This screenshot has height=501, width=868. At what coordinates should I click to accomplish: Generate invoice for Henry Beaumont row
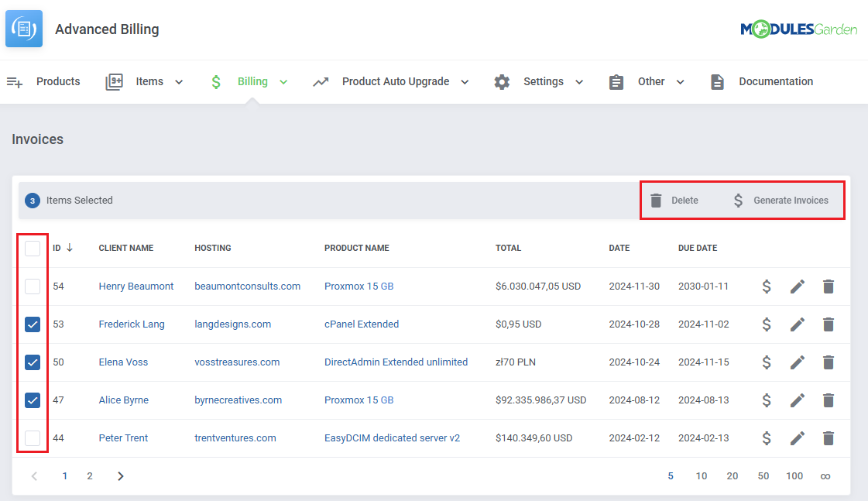[766, 287]
